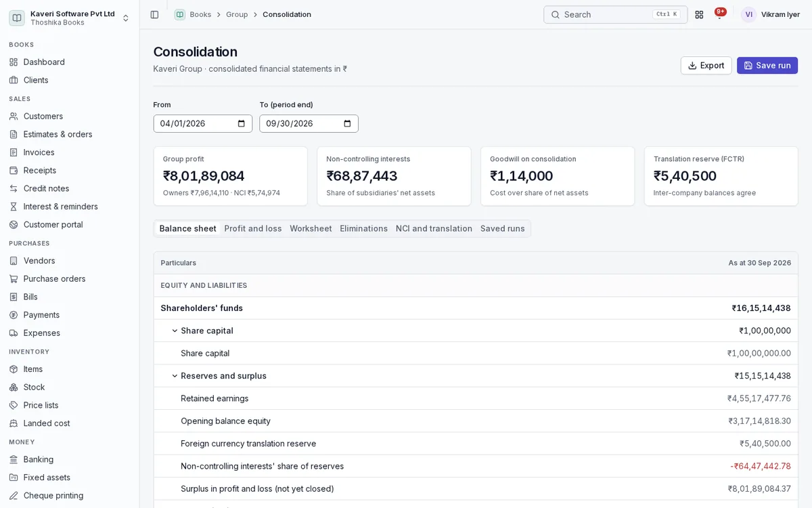Click the To date field 09/30/2026
The image size is (812, 508).
tap(309, 123)
